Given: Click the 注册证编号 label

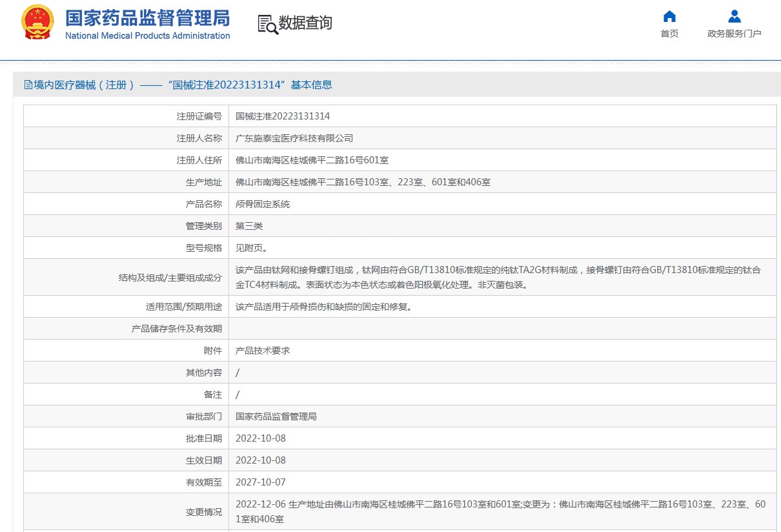Looking at the screenshot, I should click(199, 116).
